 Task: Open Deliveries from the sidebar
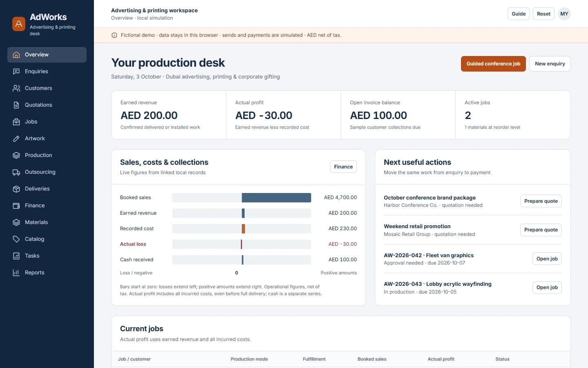click(47, 189)
